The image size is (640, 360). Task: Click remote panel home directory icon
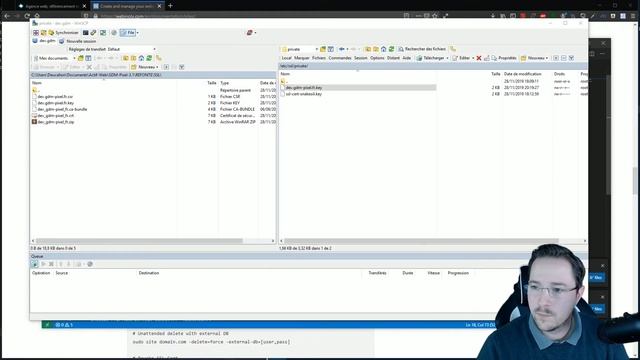(384, 49)
